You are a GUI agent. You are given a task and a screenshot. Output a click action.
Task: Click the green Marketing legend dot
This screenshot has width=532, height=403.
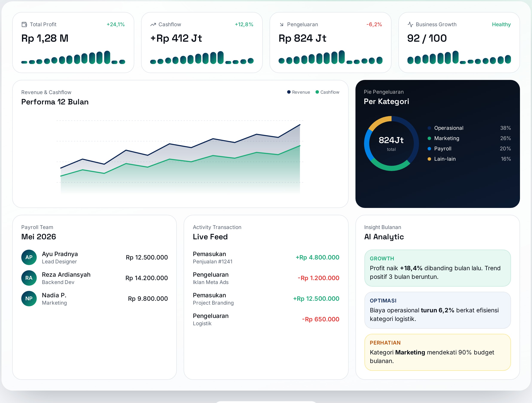(429, 138)
